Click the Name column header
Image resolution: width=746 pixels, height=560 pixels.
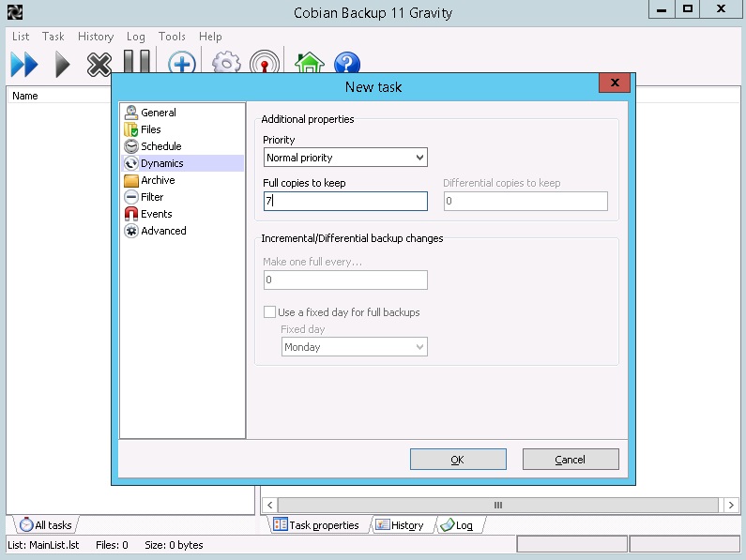coord(59,96)
